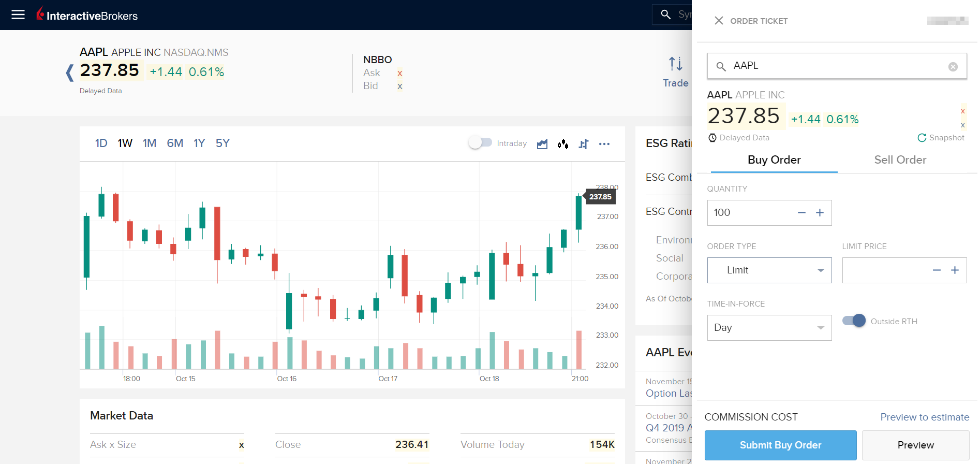This screenshot has height=464, width=980.
Task: Refresh the quote with Snapshot
Action: coord(941,138)
